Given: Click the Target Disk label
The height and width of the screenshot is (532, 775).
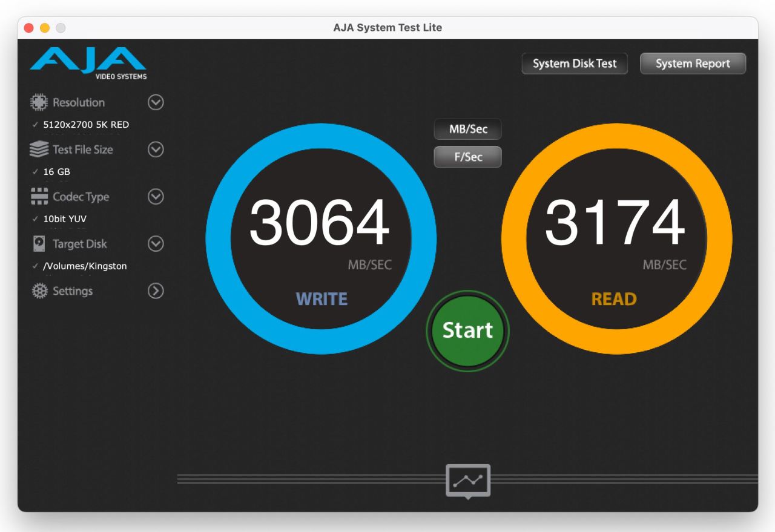Looking at the screenshot, I should pyautogui.click(x=80, y=244).
